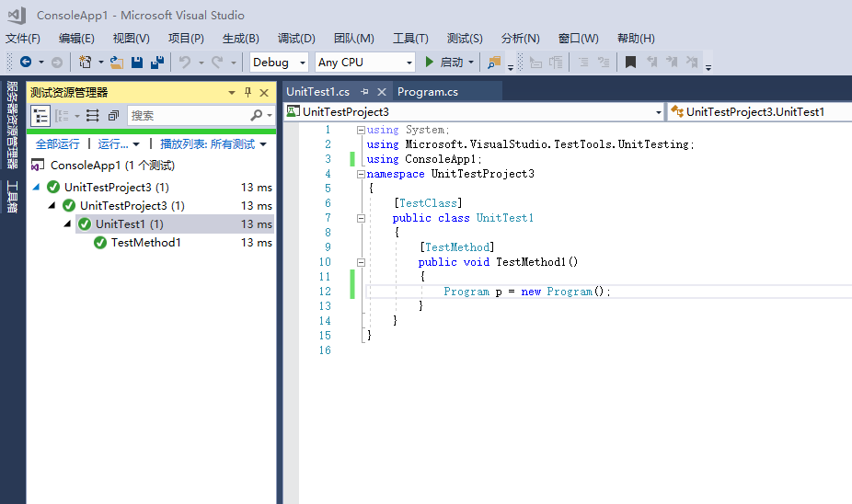This screenshot has height=504, width=852.
Task: Close the UnitTest1.cs tab
Action: (382, 92)
